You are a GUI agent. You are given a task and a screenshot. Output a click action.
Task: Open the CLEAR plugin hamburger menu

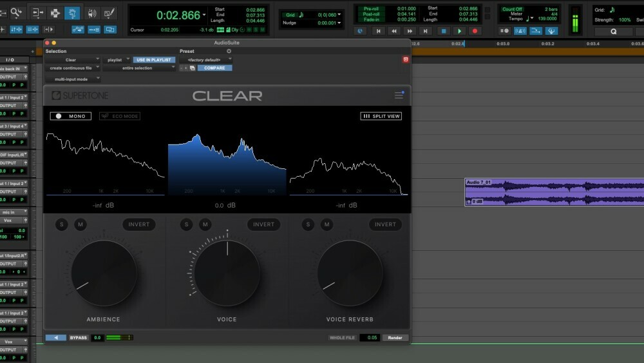coord(399,95)
